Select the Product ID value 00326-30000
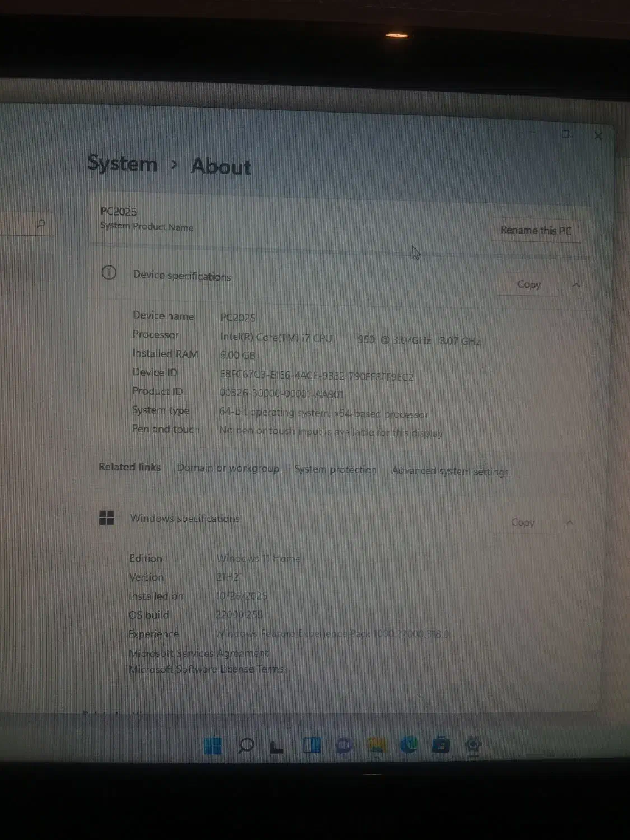The width and height of the screenshot is (630, 840). [281, 393]
